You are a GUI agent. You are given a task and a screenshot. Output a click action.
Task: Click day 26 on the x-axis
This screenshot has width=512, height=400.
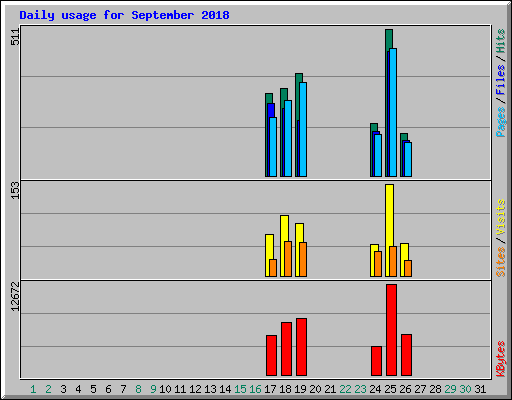tap(405, 389)
